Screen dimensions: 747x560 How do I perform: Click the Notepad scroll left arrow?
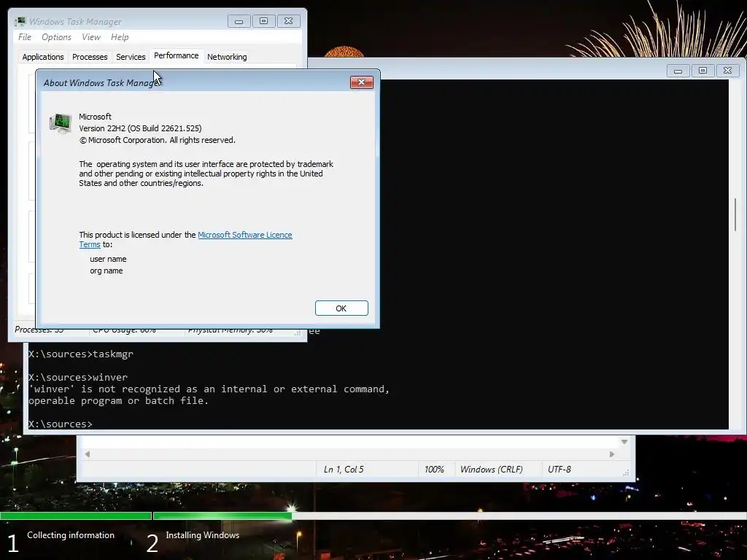pyautogui.click(x=88, y=454)
